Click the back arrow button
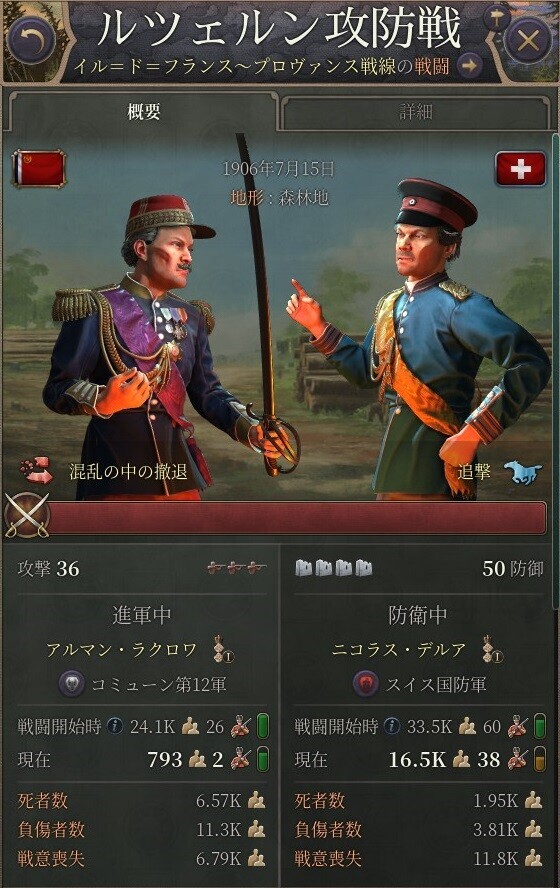 [32, 40]
